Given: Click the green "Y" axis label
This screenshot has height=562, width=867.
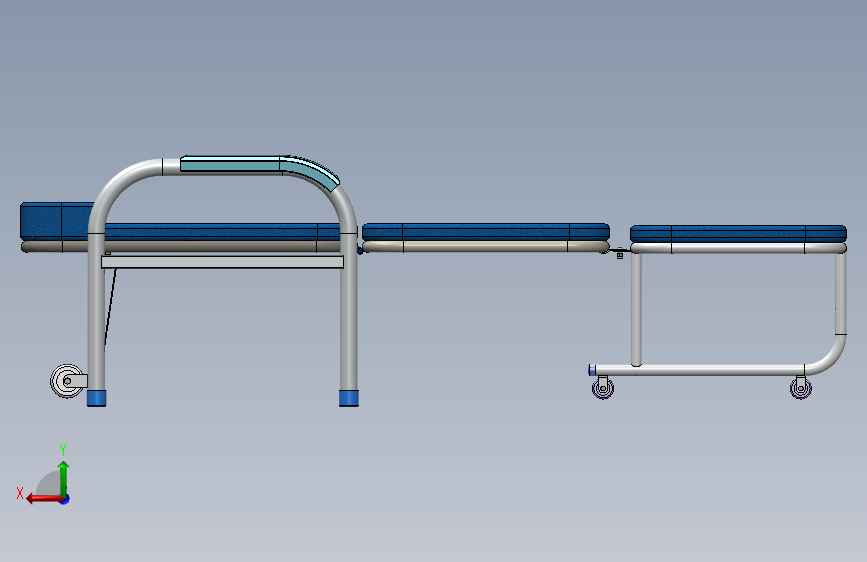Looking at the screenshot, I should click(63, 449).
